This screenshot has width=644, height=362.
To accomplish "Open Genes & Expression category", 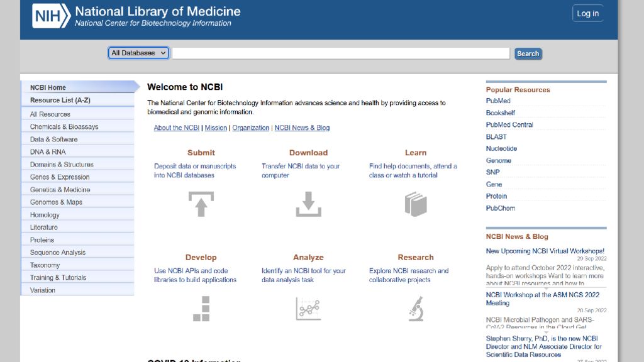I will pyautogui.click(x=78, y=177).
